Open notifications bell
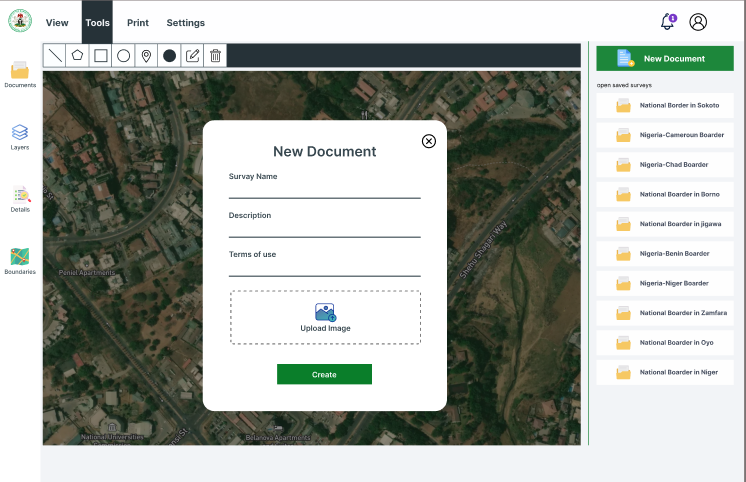This screenshot has width=746, height=482. point(667,22)
